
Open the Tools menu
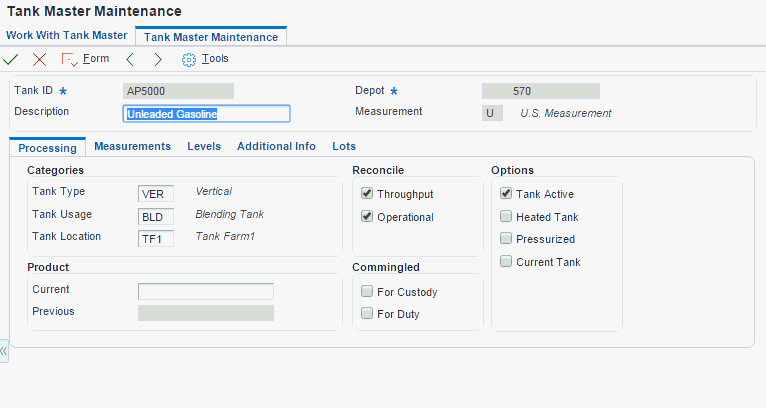pos(215,59)
